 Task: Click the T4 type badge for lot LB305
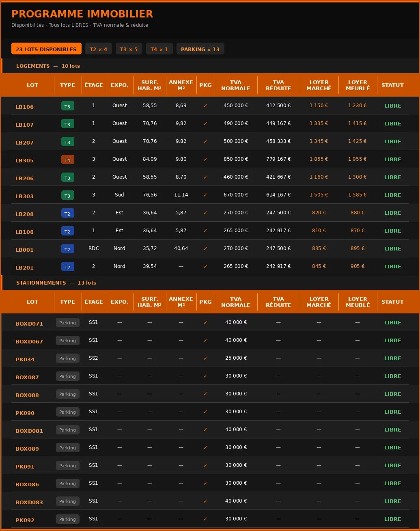pos(67,160)
